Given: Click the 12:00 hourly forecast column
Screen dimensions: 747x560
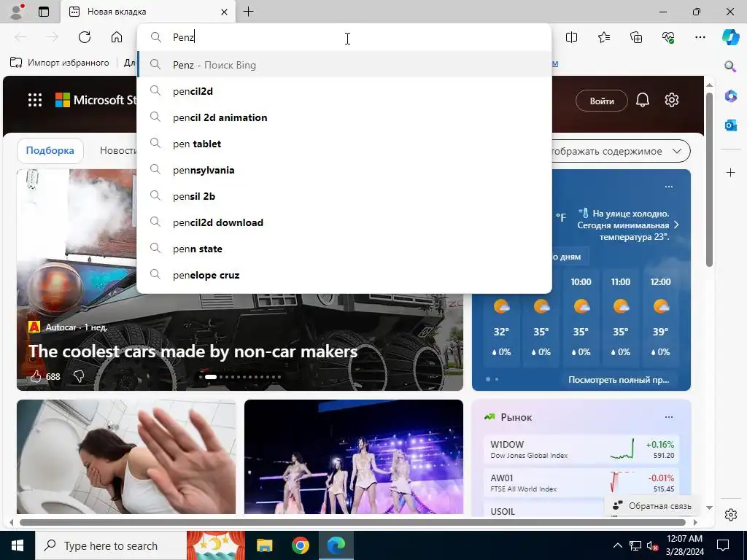Looking at the screenshot, I should tap(660, 318).
